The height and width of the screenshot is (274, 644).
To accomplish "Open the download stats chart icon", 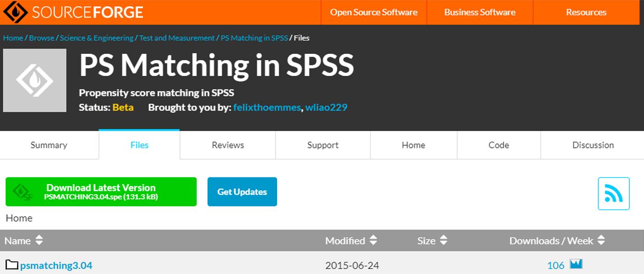I will tap(576, 264).
